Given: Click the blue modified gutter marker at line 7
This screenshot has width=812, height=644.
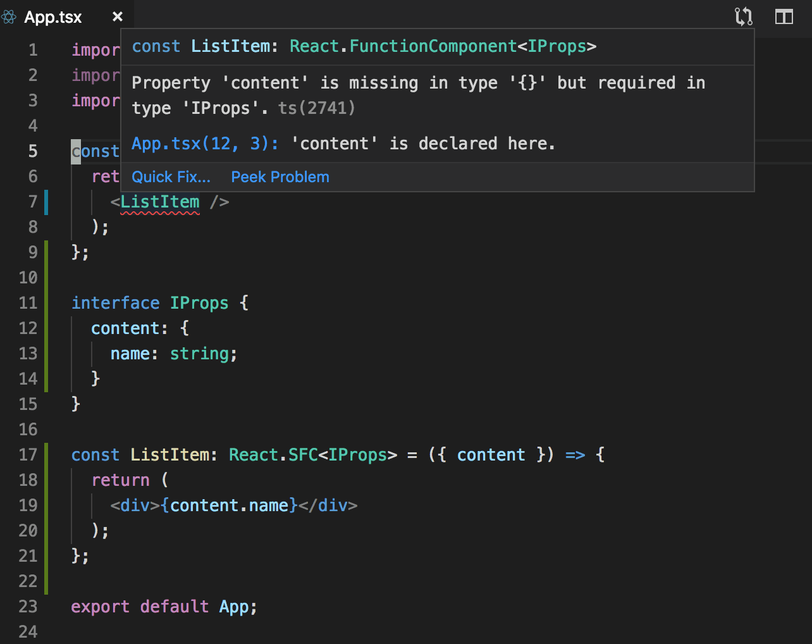Looking at the screenshot, I should point(46,202).
